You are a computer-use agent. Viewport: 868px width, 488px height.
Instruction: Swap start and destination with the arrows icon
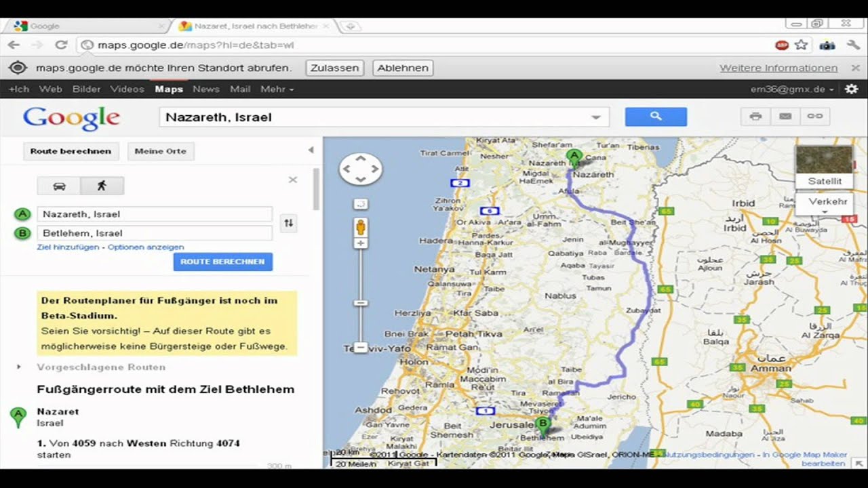click(289, 223)
